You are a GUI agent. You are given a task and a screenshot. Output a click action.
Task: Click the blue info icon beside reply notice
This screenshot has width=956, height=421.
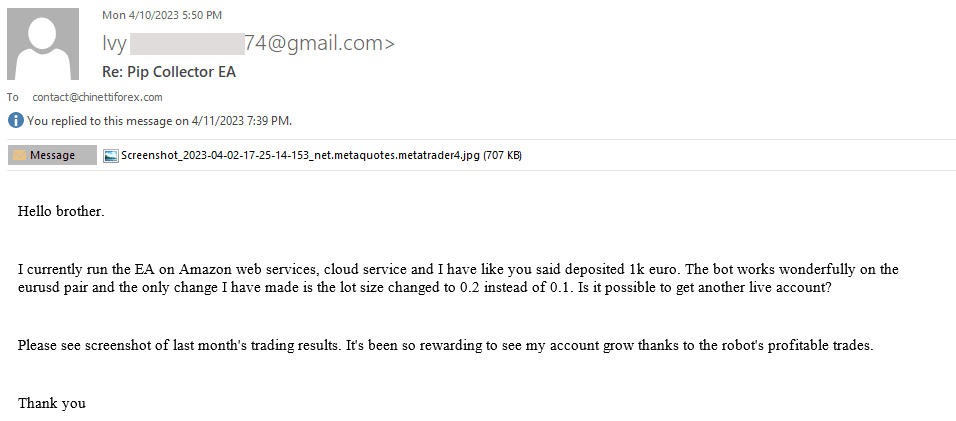(x=15, y=121)
